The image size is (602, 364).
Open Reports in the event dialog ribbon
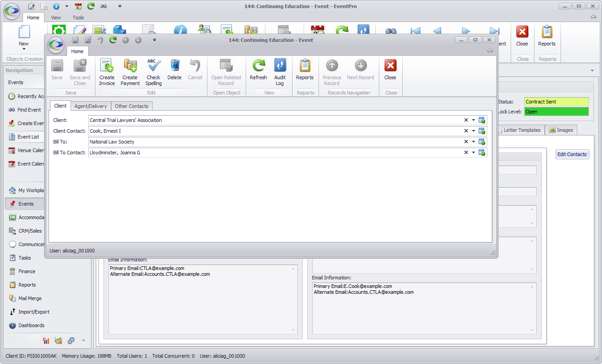(x=305, y=70)
